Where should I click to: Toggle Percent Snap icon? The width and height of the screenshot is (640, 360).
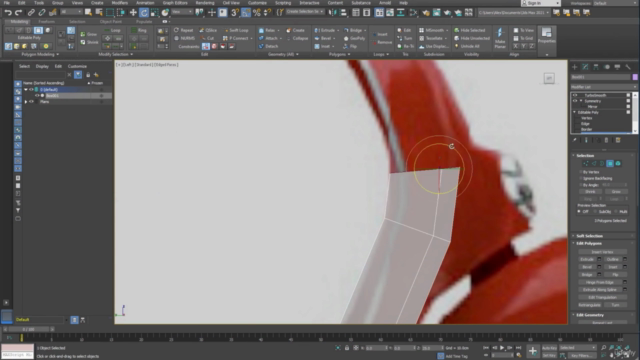tap(257, 13)
